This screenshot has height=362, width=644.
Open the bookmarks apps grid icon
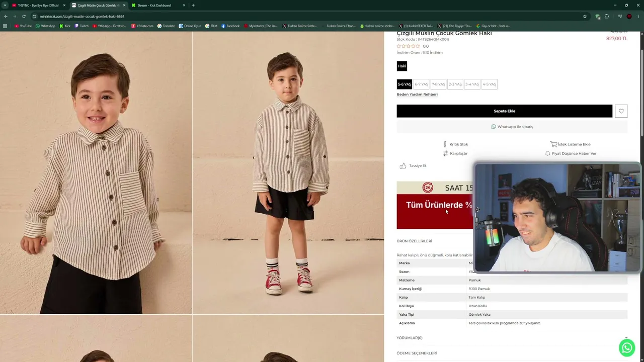pyautogui.click(x=5, y=26)
